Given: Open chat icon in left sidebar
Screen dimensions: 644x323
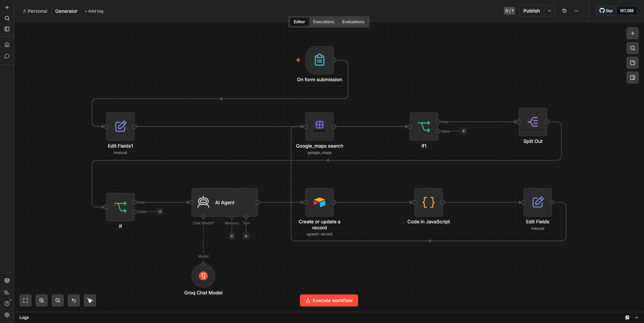Looking at the screenshot, I should point(7,56).
